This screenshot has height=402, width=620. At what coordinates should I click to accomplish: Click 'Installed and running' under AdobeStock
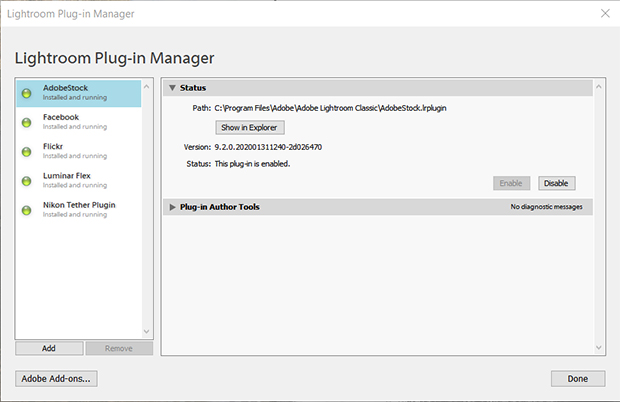tap(75, 98)
